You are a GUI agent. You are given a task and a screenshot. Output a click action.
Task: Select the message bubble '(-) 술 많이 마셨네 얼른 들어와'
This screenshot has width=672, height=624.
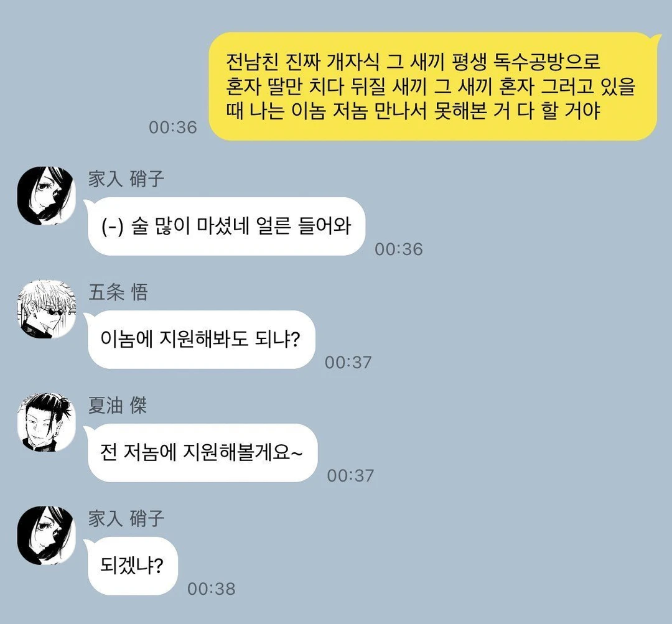pyautogui.click(x=225, y=226)
